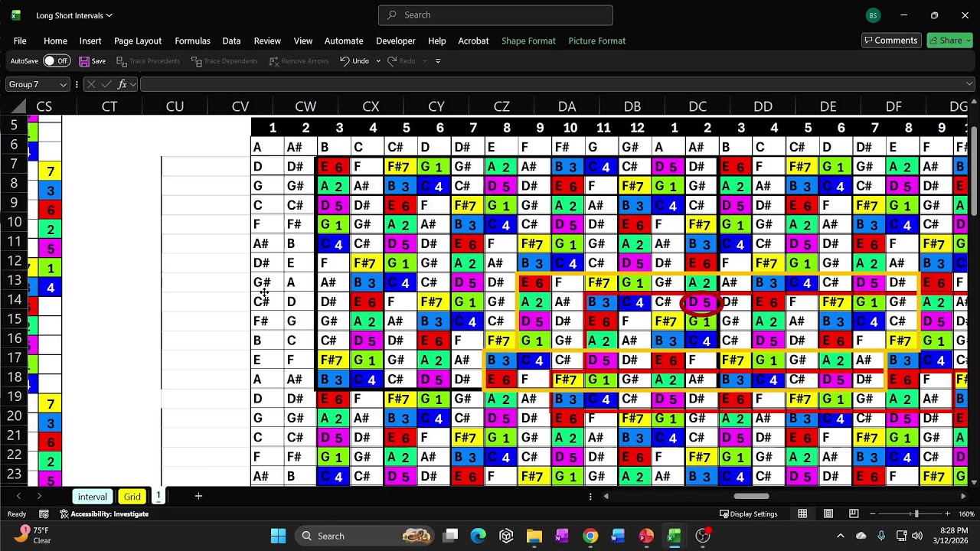The height and width of the screenshot is (551, 980).
Task: Add a new sheet with the plus icon
Action: click(198, 497)
